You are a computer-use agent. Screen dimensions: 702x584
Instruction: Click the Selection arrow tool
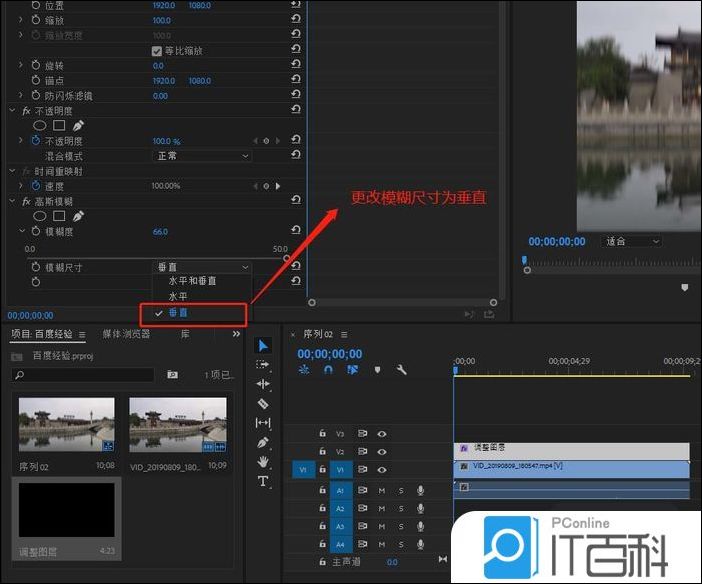click(263, 346)
